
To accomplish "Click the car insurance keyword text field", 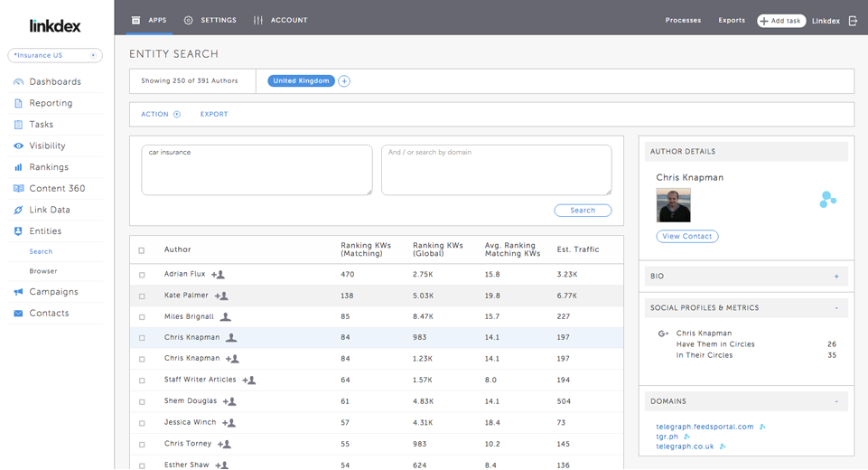I will tap(257, 170).
